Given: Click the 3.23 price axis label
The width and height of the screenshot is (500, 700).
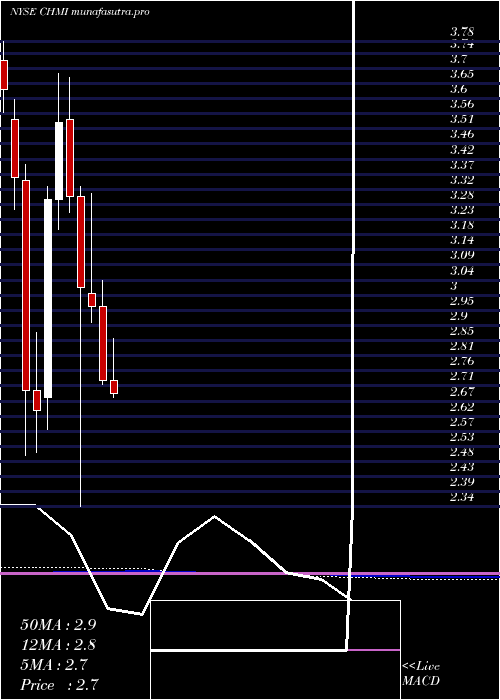Looking at the screenshot, I should point(462,210).
